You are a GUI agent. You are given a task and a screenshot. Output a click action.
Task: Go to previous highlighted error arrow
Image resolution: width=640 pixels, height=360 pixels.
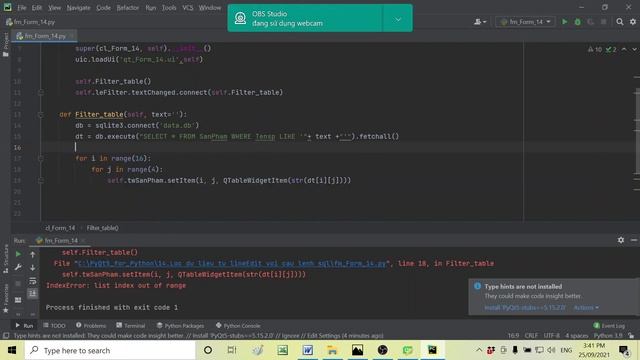click(x=624, y=49)
